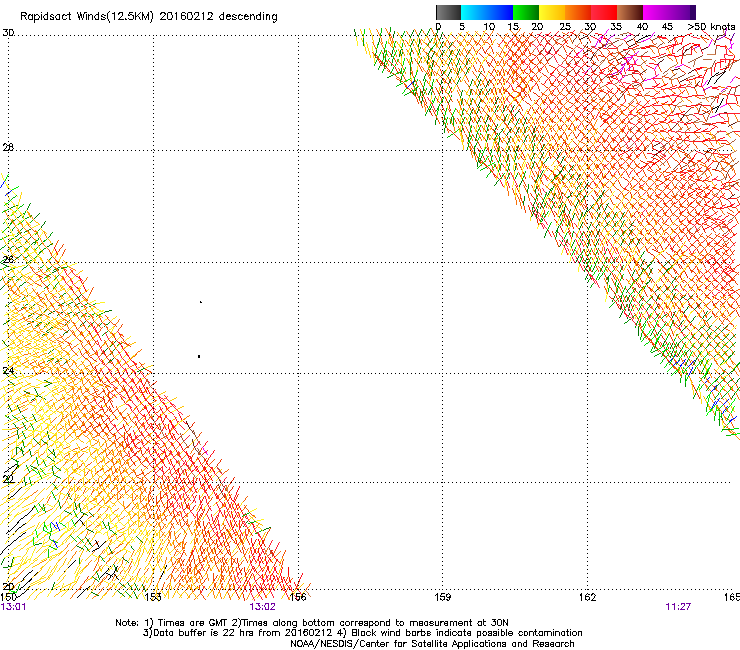Pick the orange 25-30 knots legend segment

click(578, 12)
